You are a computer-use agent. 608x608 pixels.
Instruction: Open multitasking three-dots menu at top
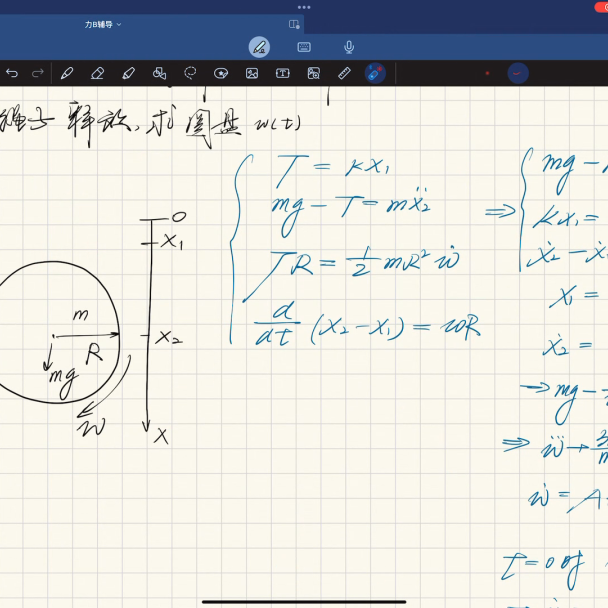pos(304,5)
